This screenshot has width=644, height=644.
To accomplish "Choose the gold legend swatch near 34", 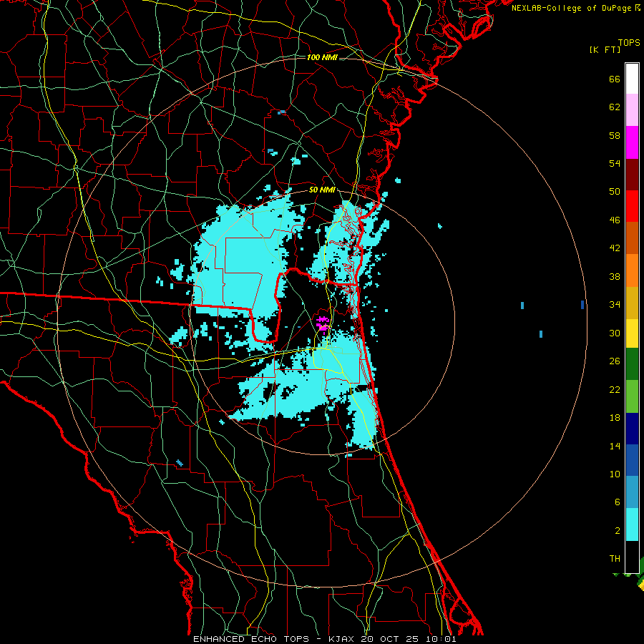I will tap(632, 303).
